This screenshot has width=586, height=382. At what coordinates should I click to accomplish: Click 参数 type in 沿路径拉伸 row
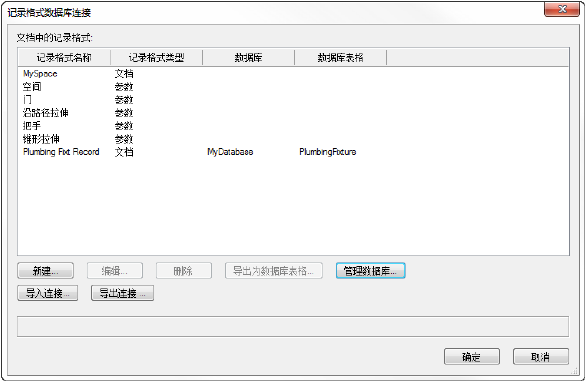click(x=124, y=113)
